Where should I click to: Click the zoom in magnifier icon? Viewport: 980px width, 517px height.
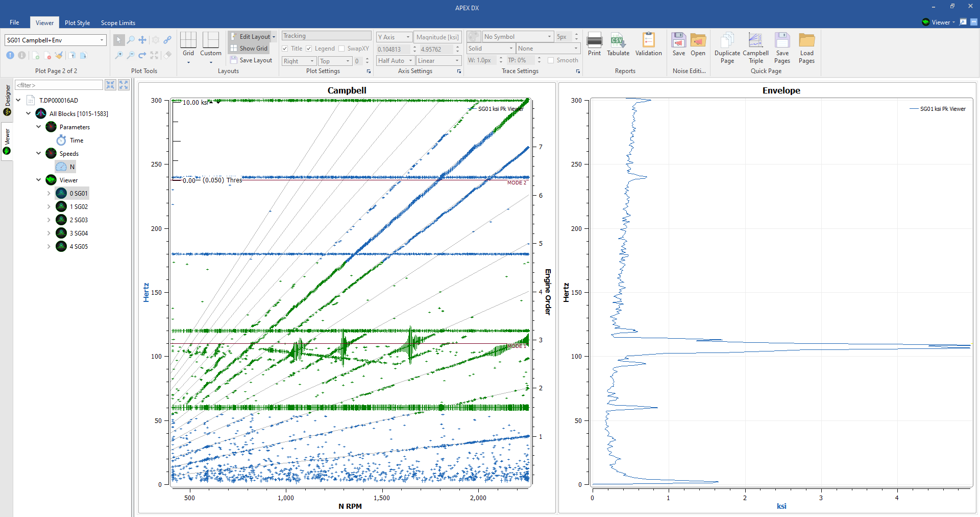pos(118,55)
